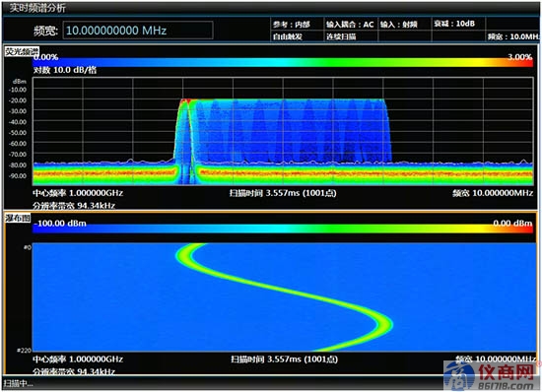Click the 频宽 input field showing 10.000000000 MHz
The width and height of the screenshot is (542, 392).
click(138, 31)
